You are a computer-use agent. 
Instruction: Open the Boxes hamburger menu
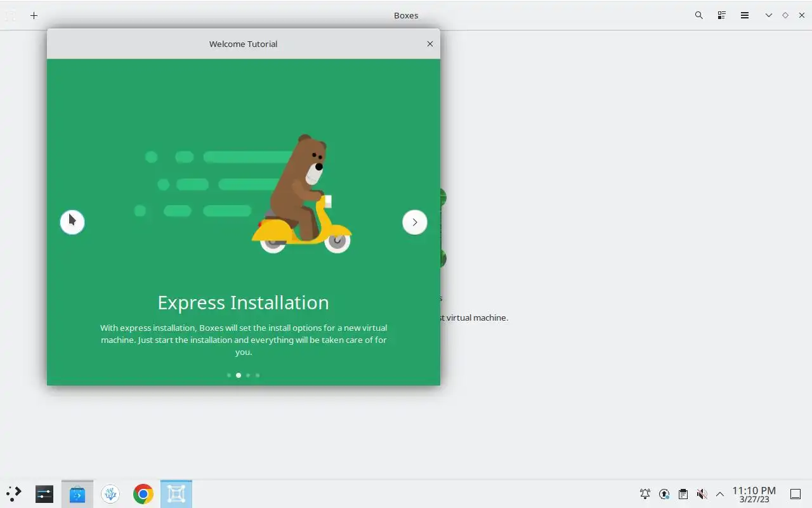click(745, 15)
